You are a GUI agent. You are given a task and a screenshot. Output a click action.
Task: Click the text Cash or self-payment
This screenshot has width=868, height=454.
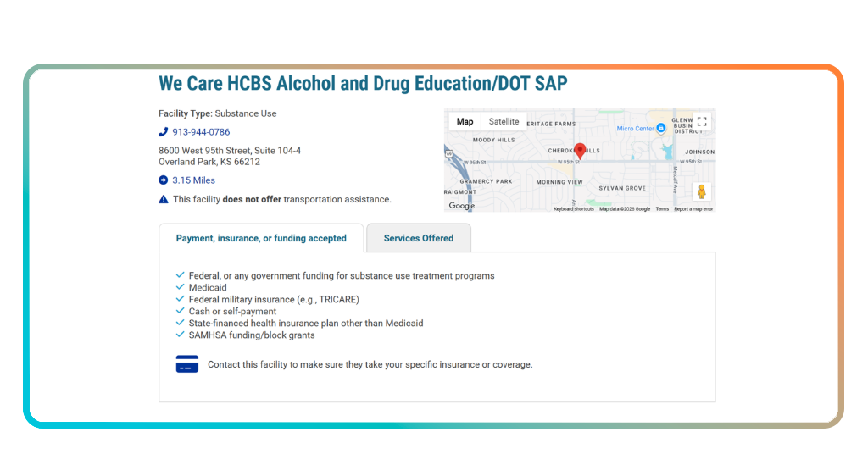[x=232, y=312]
